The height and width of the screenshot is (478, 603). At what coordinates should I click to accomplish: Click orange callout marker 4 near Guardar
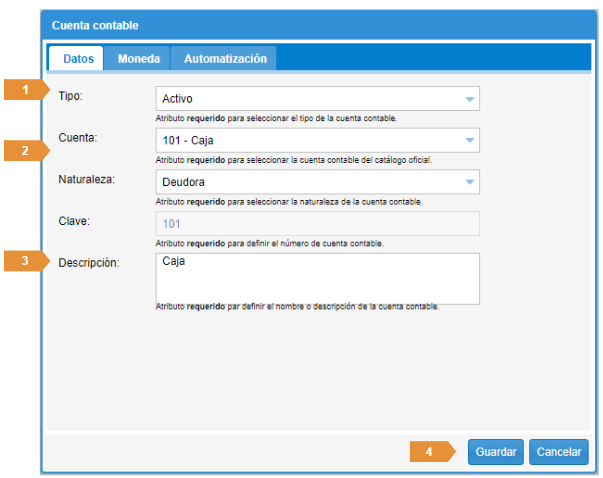click(430, 452)
